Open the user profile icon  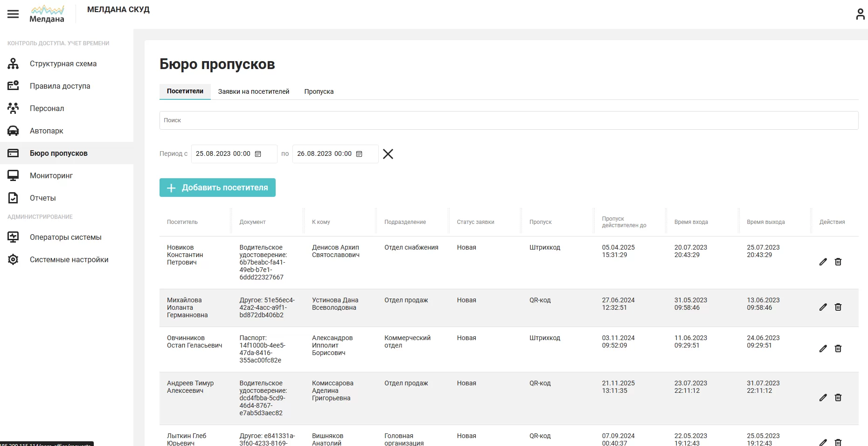point(860,14)
